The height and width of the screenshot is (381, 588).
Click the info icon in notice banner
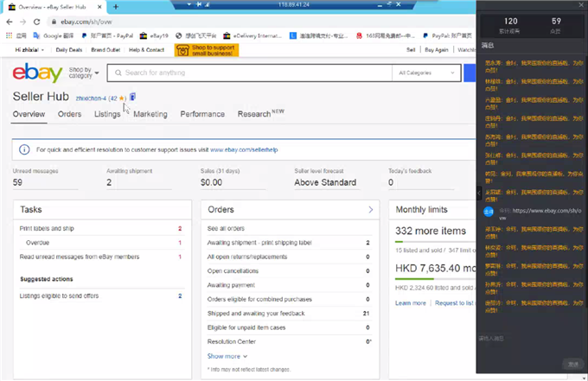[24, 149]
